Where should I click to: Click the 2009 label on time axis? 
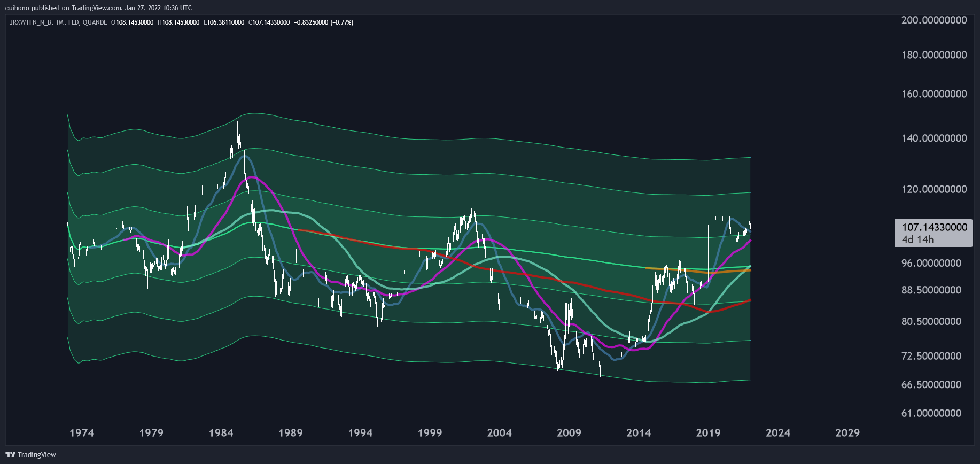click(569, 433)
